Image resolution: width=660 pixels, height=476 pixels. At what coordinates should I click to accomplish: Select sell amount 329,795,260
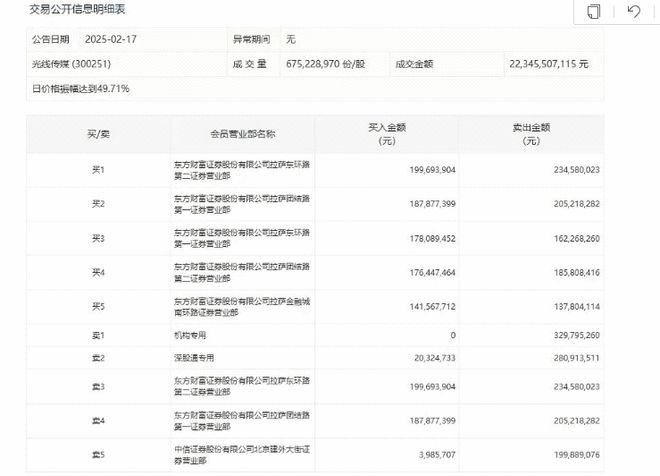577,335
